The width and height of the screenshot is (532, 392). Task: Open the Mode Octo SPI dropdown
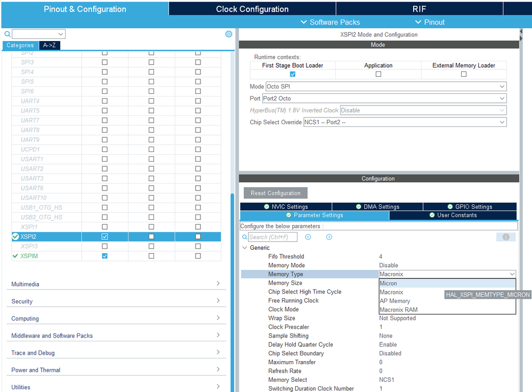386,86
